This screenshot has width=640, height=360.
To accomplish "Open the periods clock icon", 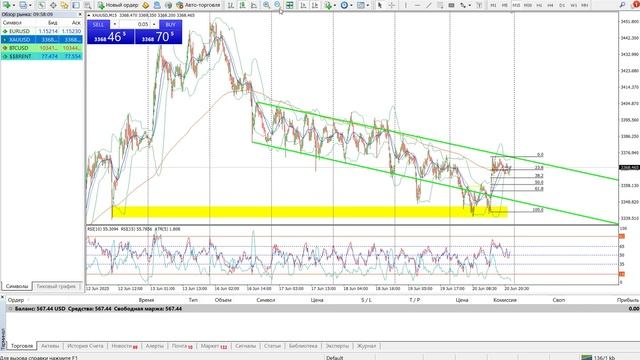I will [x=344, y=5].
